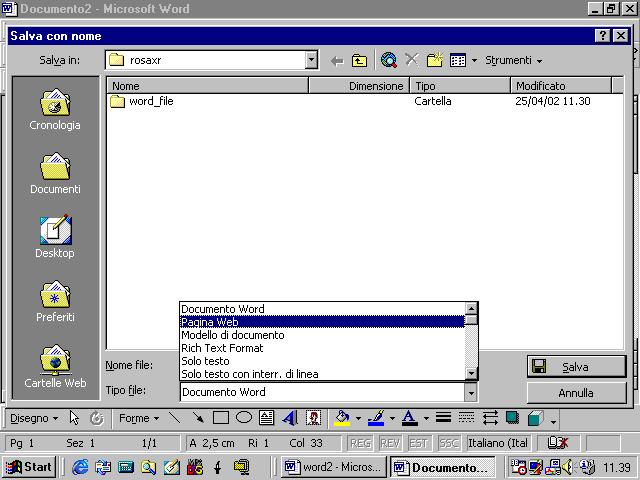Click the Search the Web icon

pos(389,60)
